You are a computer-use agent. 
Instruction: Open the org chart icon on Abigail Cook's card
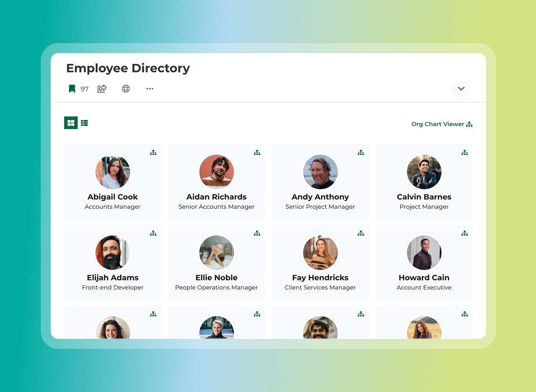pos(153,152)
